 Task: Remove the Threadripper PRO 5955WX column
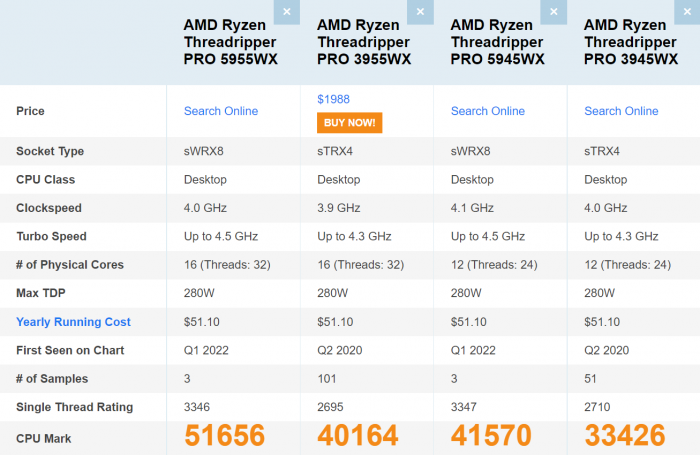pos(287,12)
